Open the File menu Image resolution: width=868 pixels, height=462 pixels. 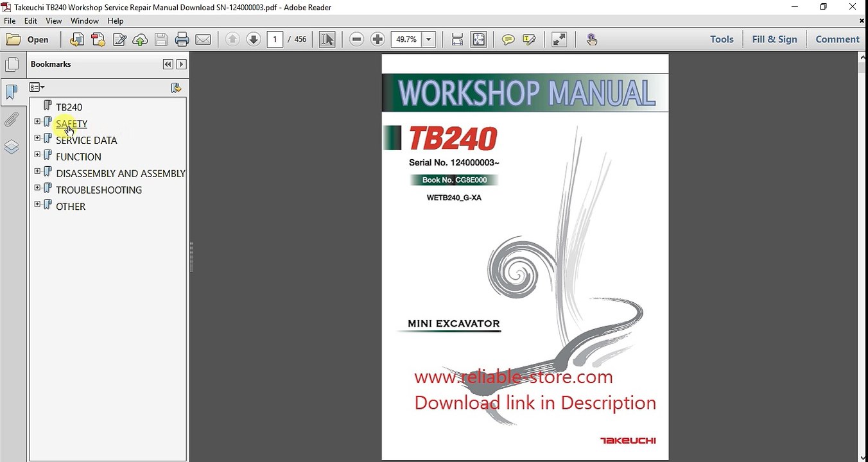point(10,21)
